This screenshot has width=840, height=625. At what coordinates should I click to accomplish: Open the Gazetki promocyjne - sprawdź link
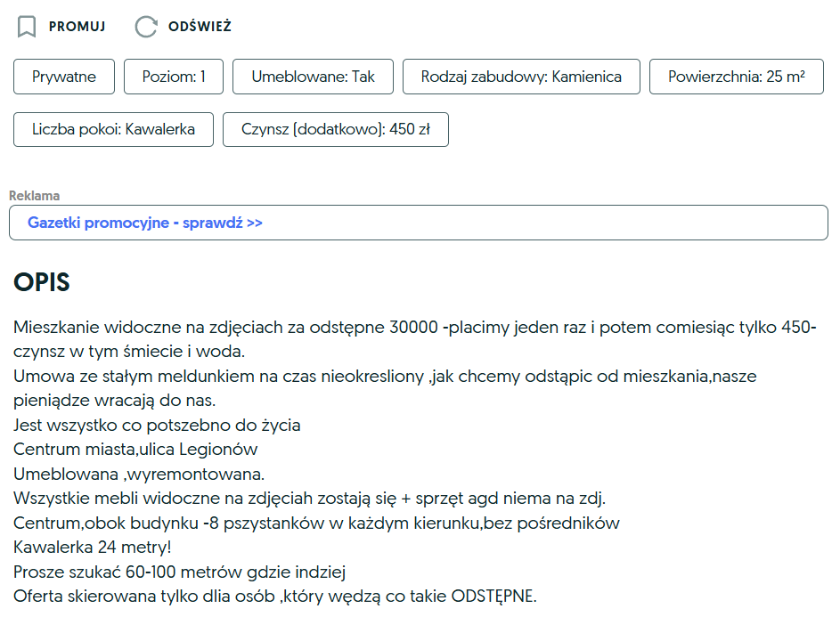[x=145, y=223]
